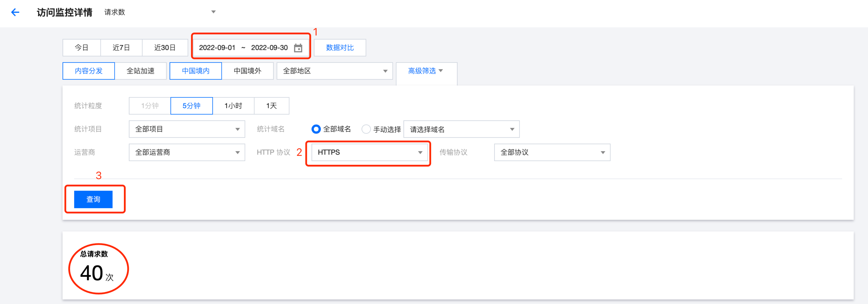Open the 请求数 metric dropdown
This screenshot has height=304, width=868.
tap(160, 12)
